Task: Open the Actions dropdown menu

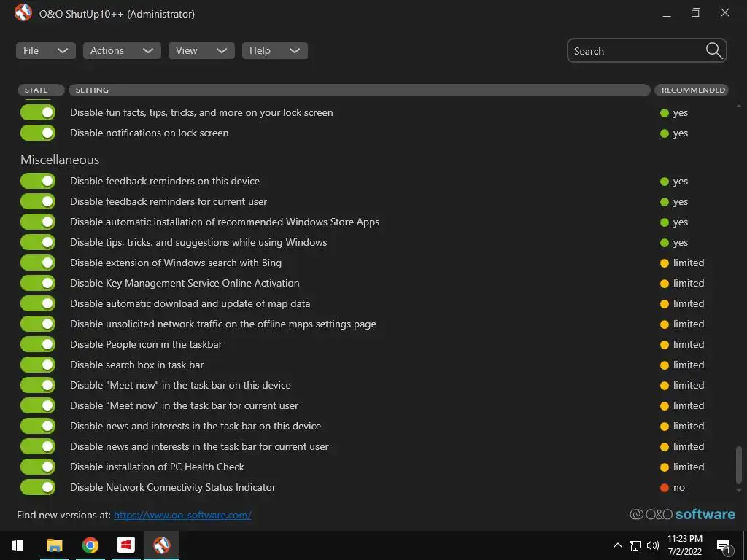Action: 122,50
